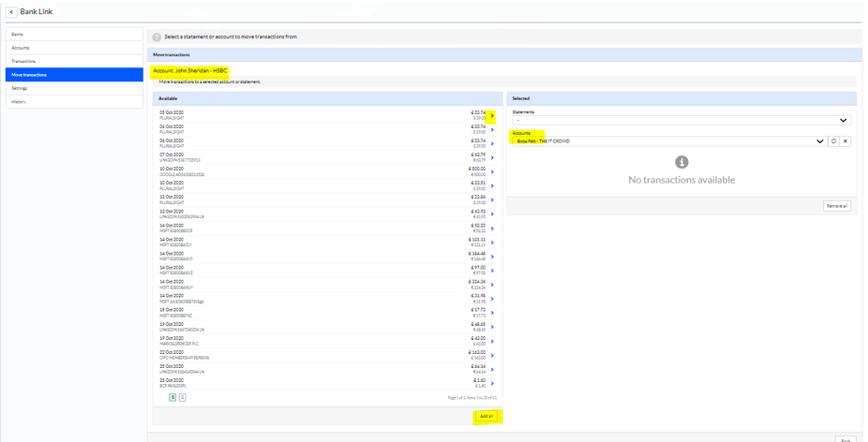868x442 pixels.
Task: Clear the Accounts selection with X
Action: 846,141
